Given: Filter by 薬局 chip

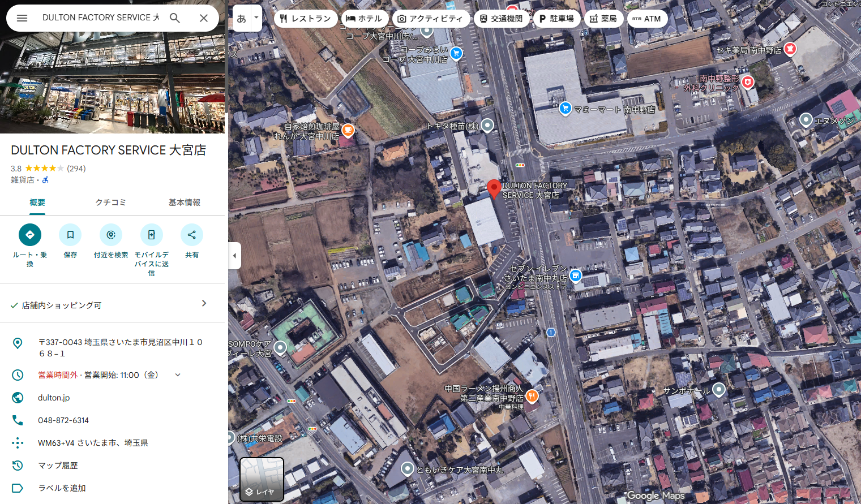Looking at the screenshot, I should coord(603,19).
